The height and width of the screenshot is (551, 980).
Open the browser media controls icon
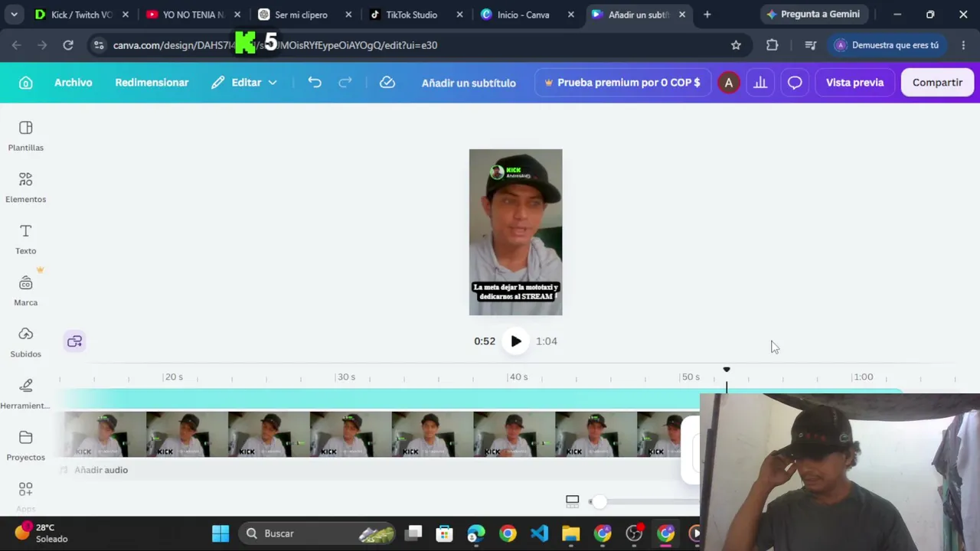810,45
